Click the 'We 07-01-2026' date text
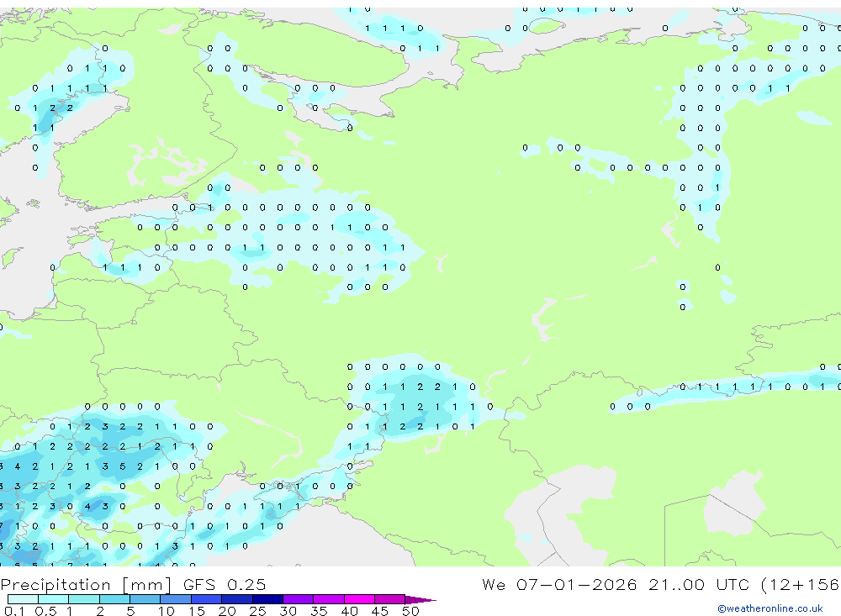 click(x=559, y=584)
